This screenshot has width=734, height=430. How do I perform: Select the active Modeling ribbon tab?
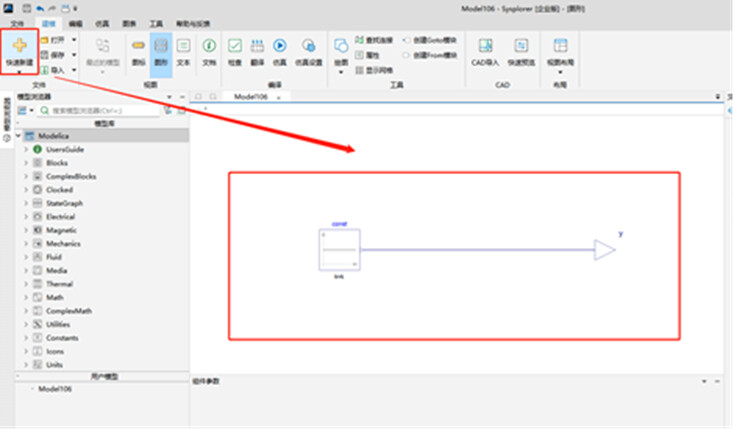tap(49, 23)
